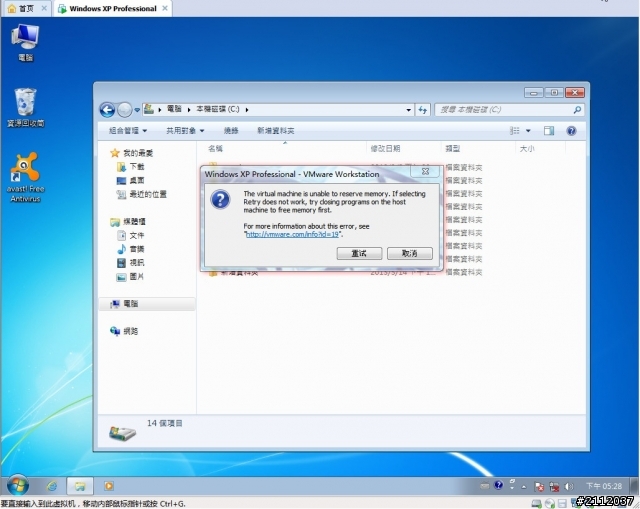Launch avast! Free Antivirus desktop shortcut
This screenshot has height=509, width=640.
click(25, 178)
